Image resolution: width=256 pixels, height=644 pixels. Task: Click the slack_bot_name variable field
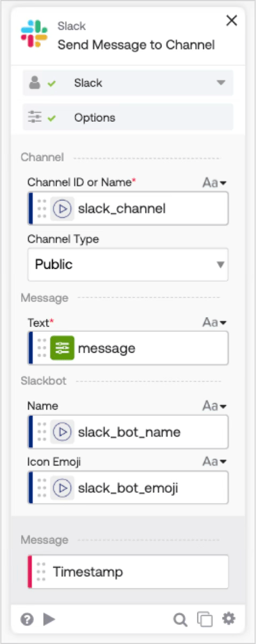pos(128,432)
